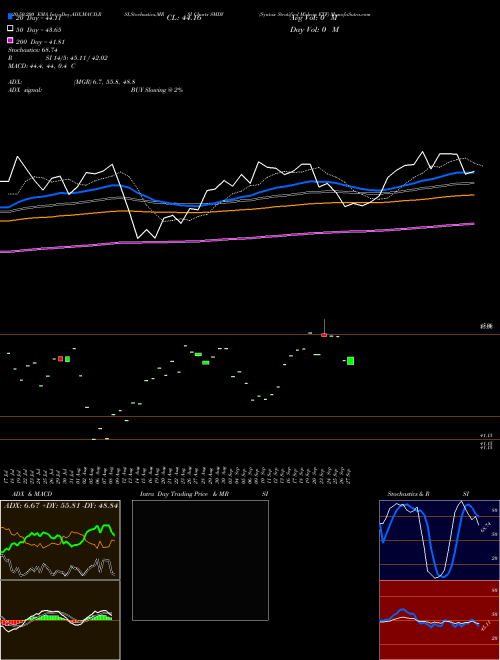This screenshot has height=660, width=500.
Task: Click the blue 20 Day legend swatch
Action: 11,16
